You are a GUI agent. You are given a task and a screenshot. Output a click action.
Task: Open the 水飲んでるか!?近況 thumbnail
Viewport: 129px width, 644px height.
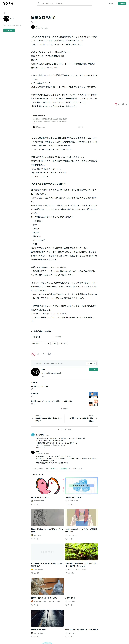[x=81, y=486]
